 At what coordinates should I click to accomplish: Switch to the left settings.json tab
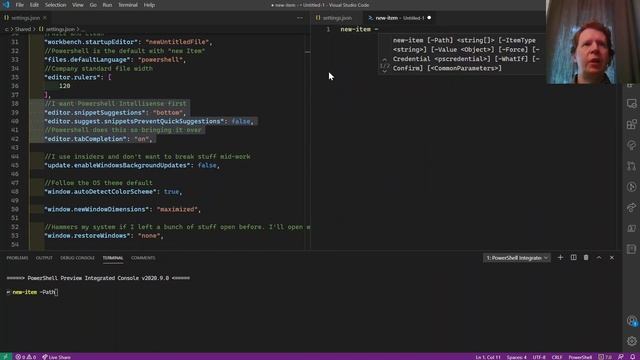click(24, 18)
